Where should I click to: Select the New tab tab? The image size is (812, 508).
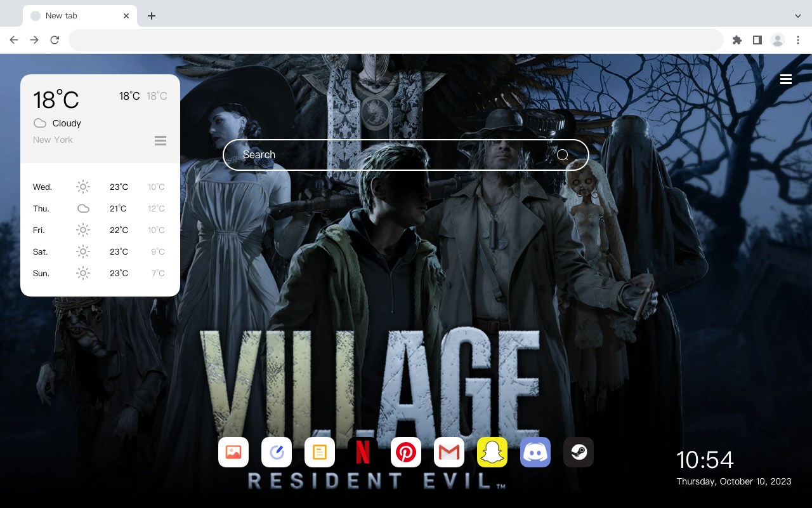(x=80, y=16)
